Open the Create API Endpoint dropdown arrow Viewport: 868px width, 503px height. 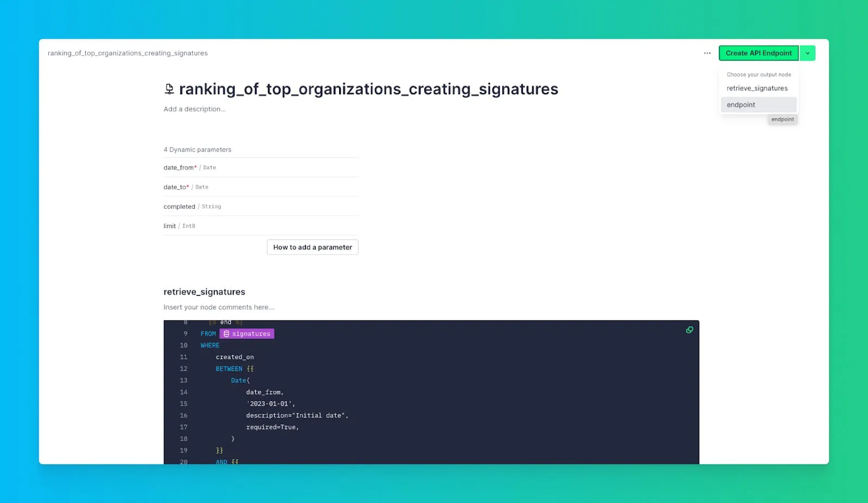point(808,53)
